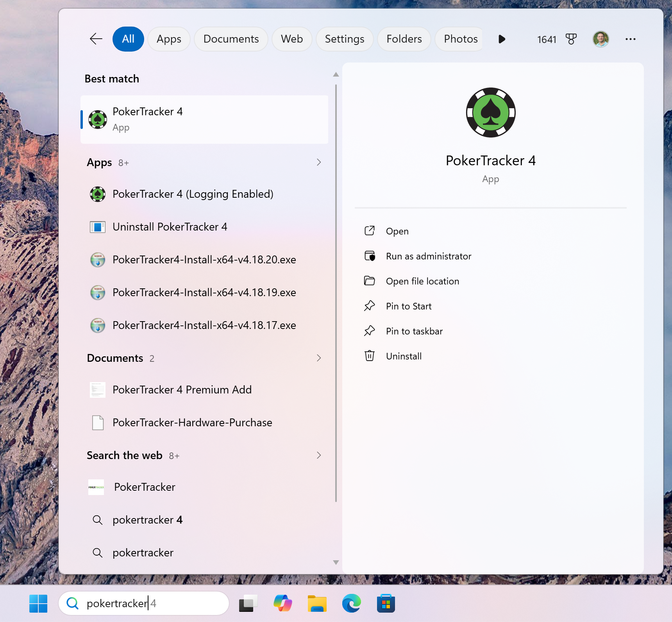Click the PokerTracker 4 best match chip icon
672x622 pixels.
[x=98, y=120]
